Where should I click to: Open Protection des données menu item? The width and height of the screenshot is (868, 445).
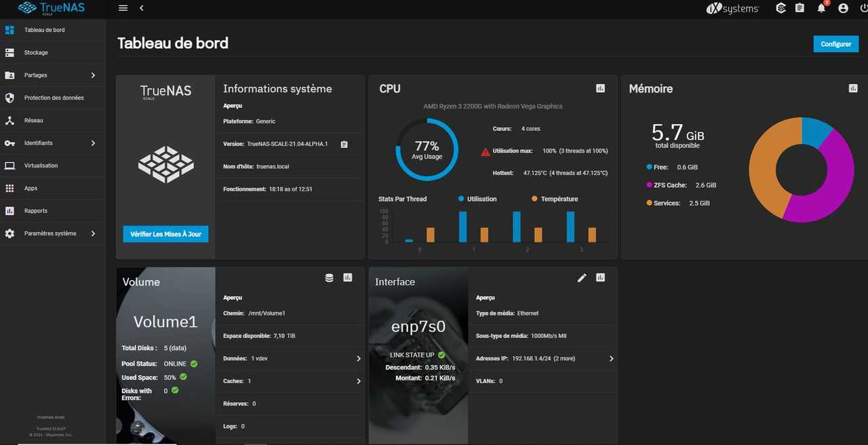[x=53, y=98]
